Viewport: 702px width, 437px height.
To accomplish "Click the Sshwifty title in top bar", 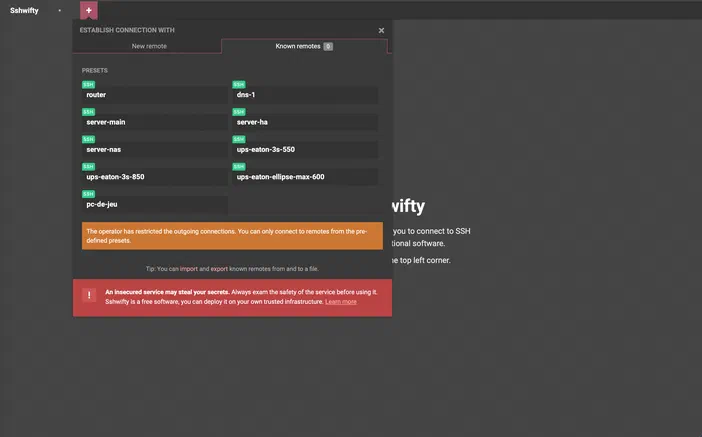I will pos(24,10).
